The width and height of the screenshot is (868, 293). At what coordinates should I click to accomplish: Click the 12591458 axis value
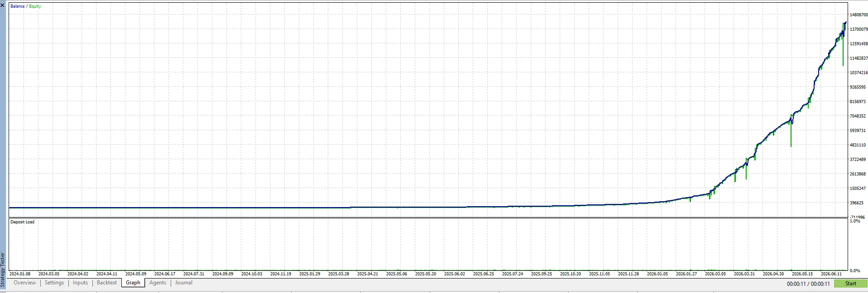(858, 44)
